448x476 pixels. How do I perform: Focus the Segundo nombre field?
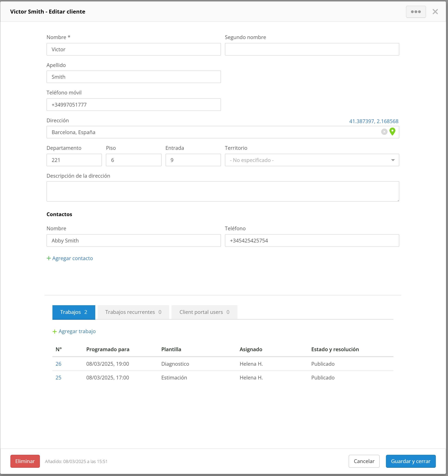[x=312, y=49]
